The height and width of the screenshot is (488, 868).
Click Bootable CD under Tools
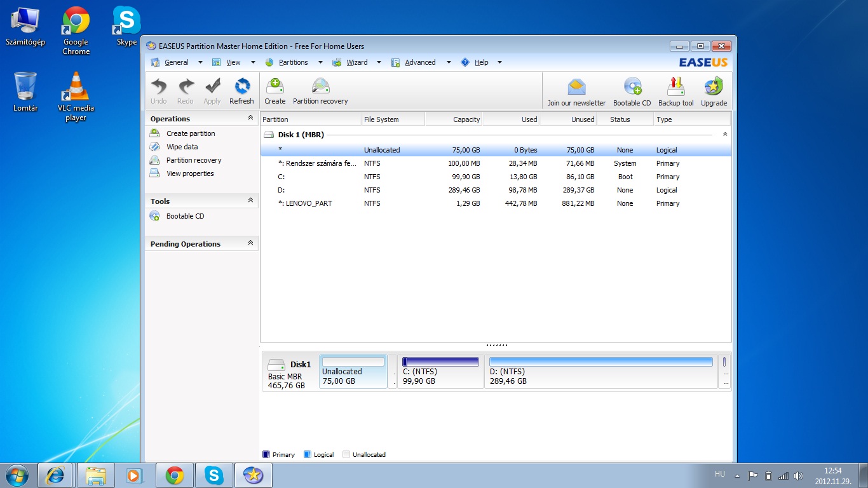[185, 216]
